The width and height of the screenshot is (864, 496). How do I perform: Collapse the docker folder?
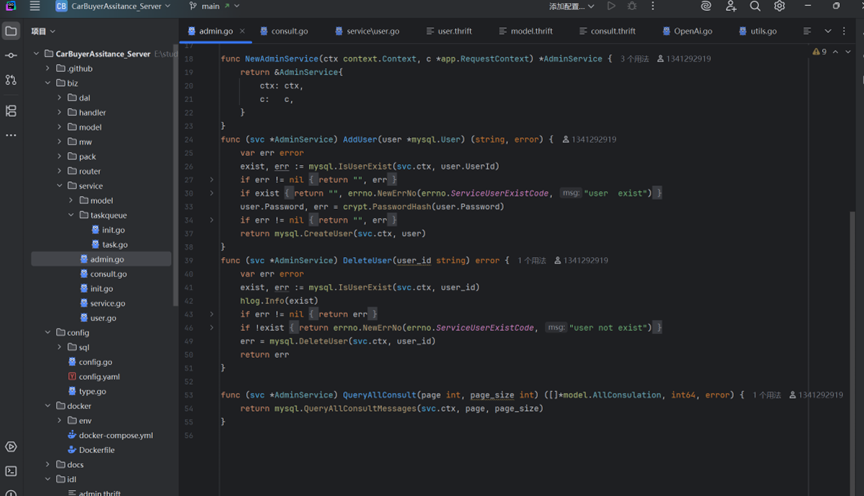pyautogui.click(x=47, y=406)
